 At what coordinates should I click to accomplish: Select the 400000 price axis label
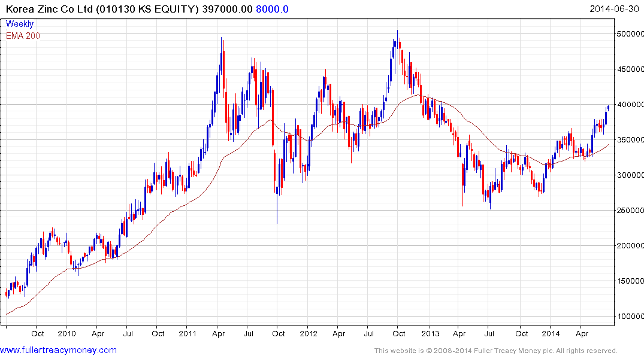(630, 104)
